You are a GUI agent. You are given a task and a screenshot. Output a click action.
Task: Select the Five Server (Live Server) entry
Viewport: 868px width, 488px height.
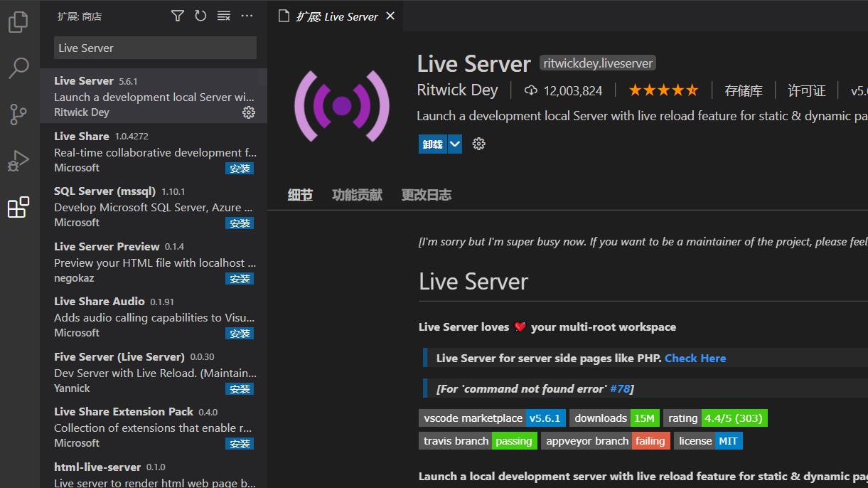coord(154,372)
